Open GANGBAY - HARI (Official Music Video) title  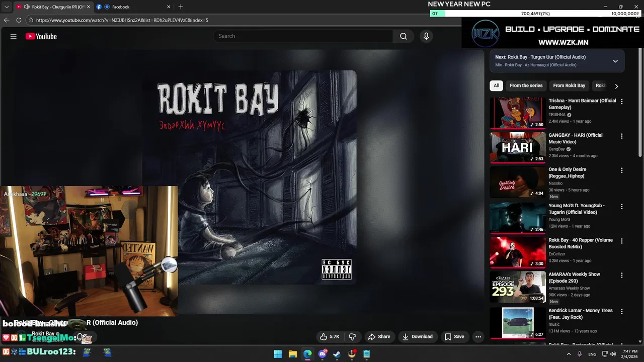point(575,138)
